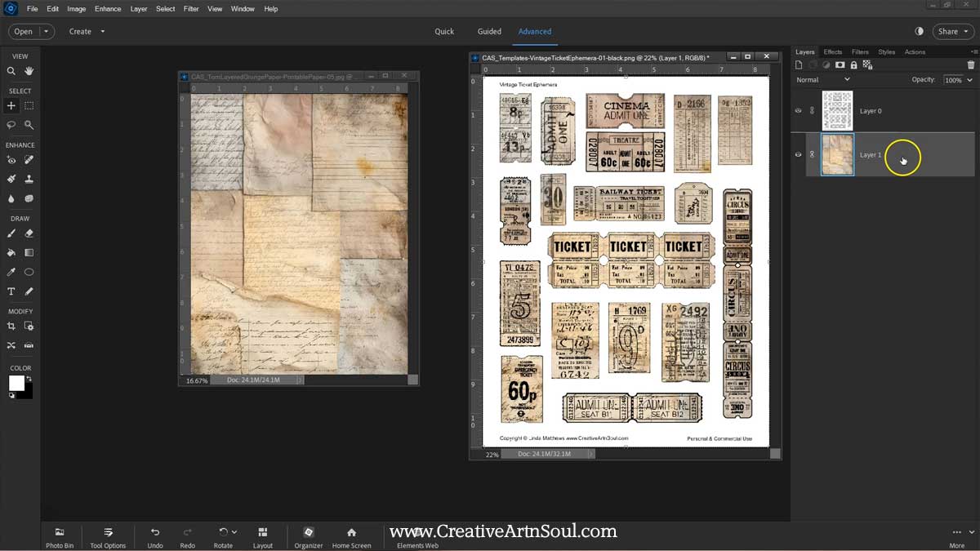The width and height of the screenshot is (980, 551).
Task: Select the Ellipse shape tool
Action: pos(29,272)
